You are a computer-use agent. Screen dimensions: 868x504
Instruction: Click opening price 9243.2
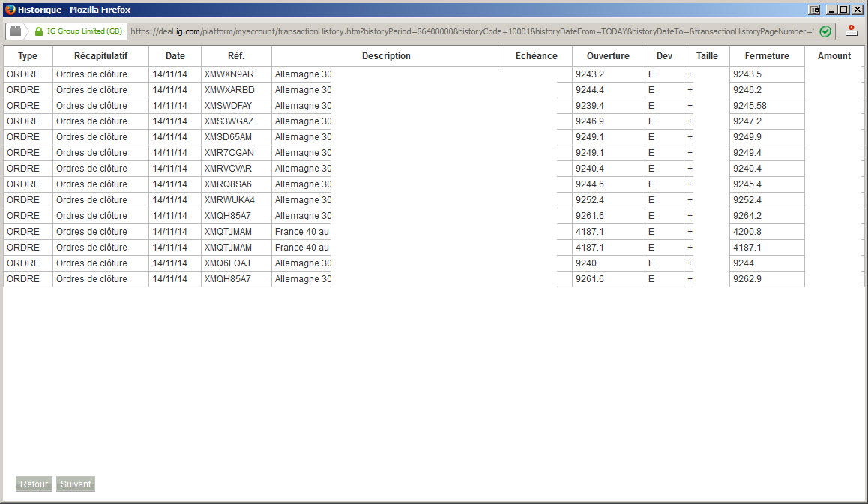(590, 74)
